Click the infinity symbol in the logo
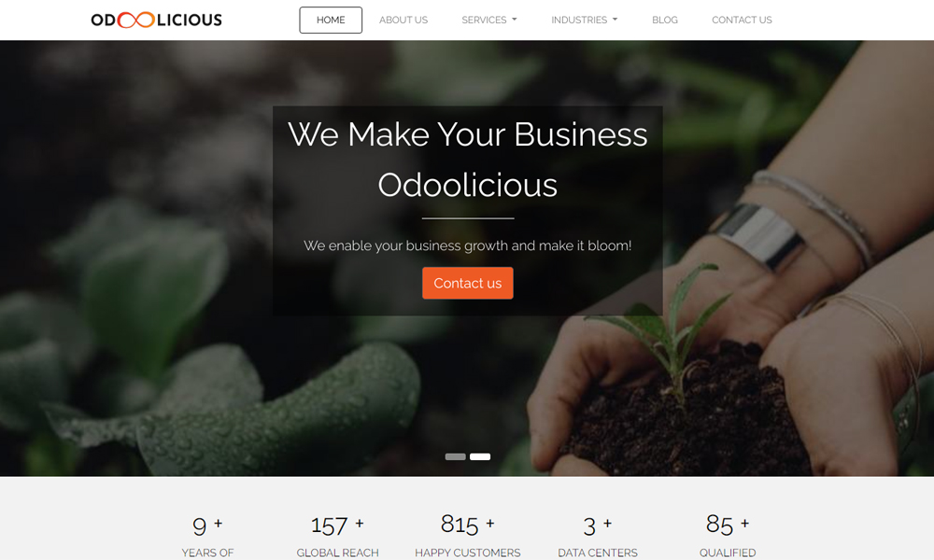The image size is (934, 560). click(x=135, y=21)
